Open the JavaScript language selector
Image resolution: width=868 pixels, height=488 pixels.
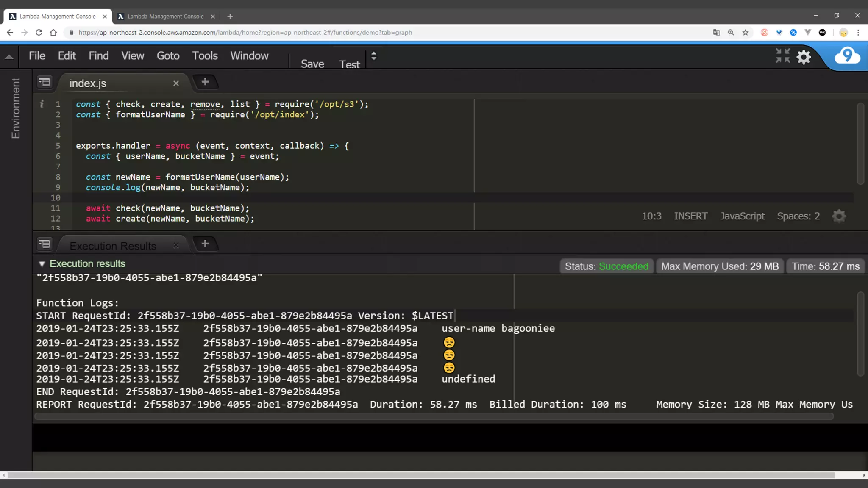tap(742, 216)
